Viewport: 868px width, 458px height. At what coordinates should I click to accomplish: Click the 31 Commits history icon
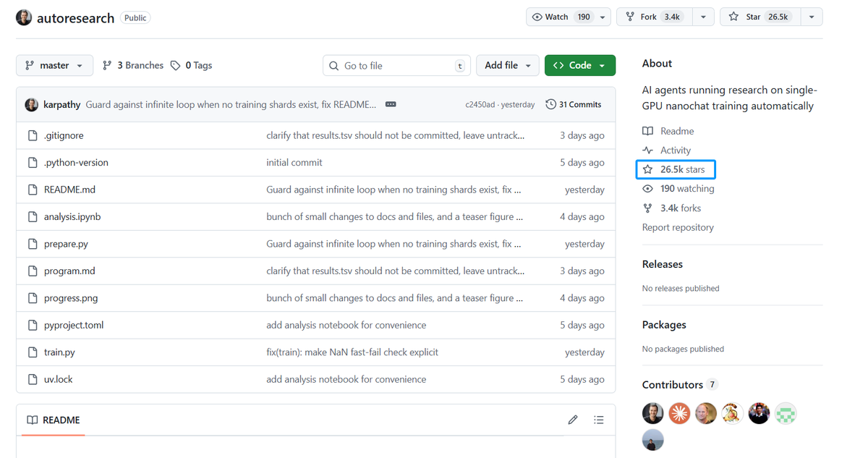(x=551, y=104)
